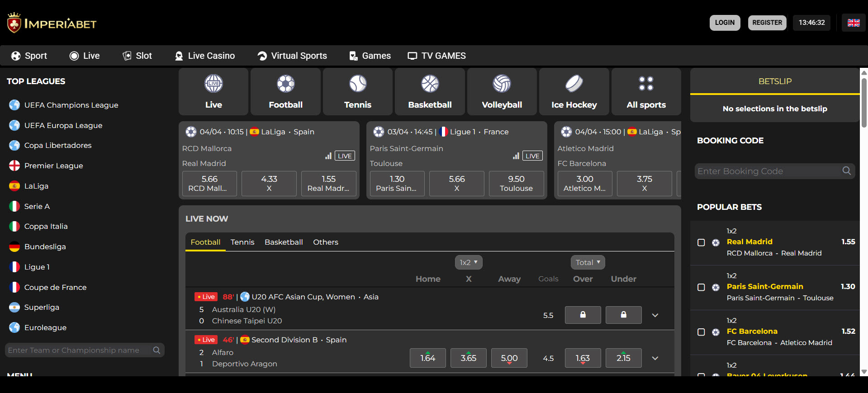This screenshot has height=393, width=868.
Task: Tick the Paris Saint-Germain popular bet checkbox
Action: (x=701, y=287)
